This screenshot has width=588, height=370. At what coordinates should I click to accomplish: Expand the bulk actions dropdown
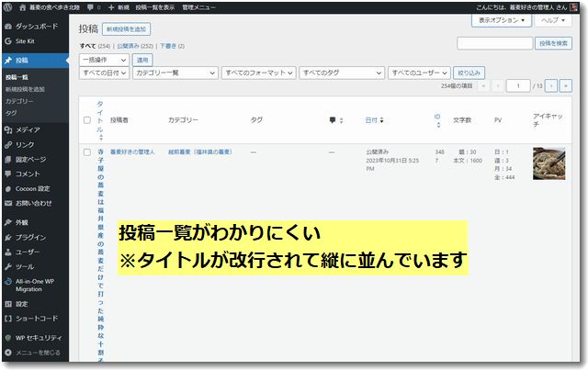pos(104,59)
